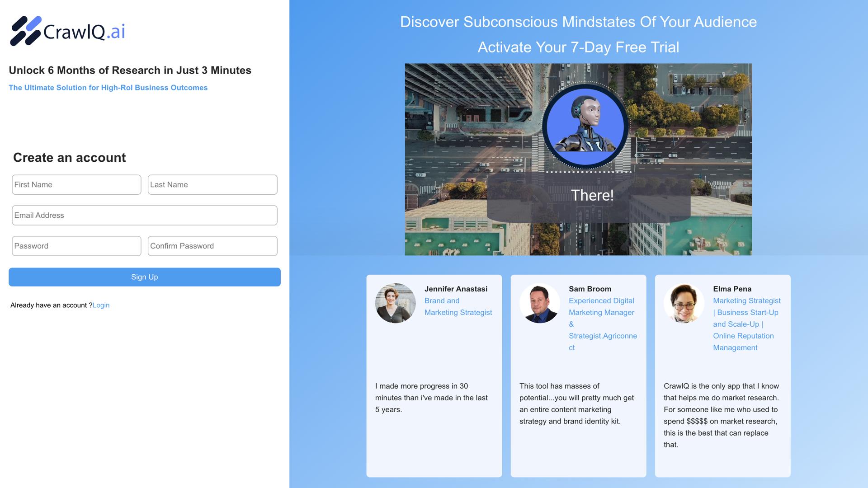The width and height of the screenshot is (868, 488).
Task: Click the "Activate Your 7-Day Free Trial" heading
Action: coord(578,47)
